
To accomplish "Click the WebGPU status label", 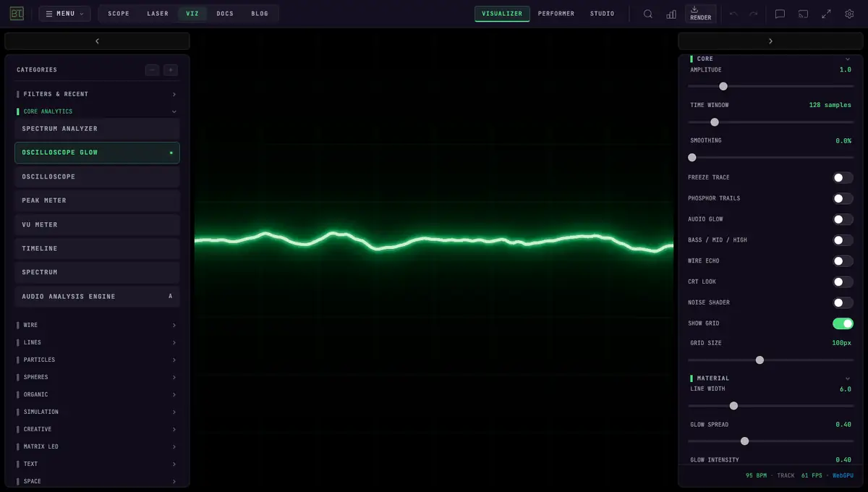I will 843,476.
